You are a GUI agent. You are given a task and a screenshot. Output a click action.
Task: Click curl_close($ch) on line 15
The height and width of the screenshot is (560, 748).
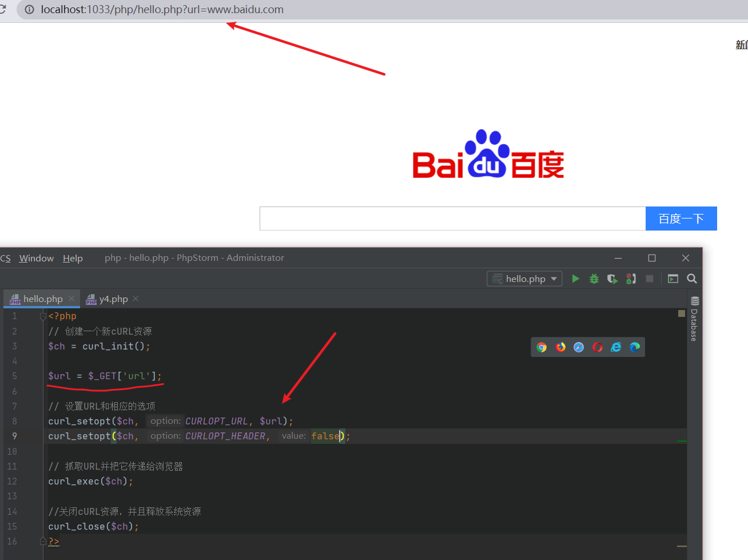90,526
